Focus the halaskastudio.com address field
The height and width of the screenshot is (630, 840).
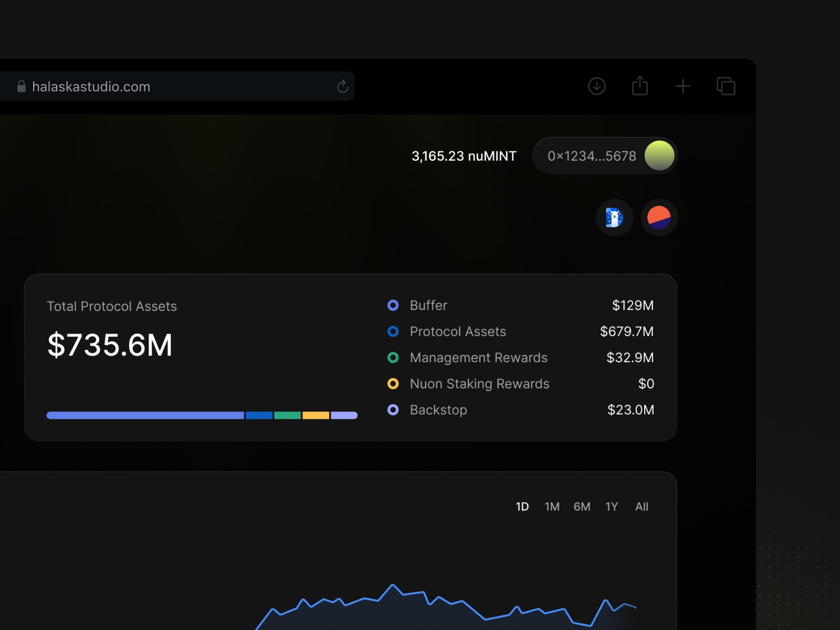pos(177,87)
